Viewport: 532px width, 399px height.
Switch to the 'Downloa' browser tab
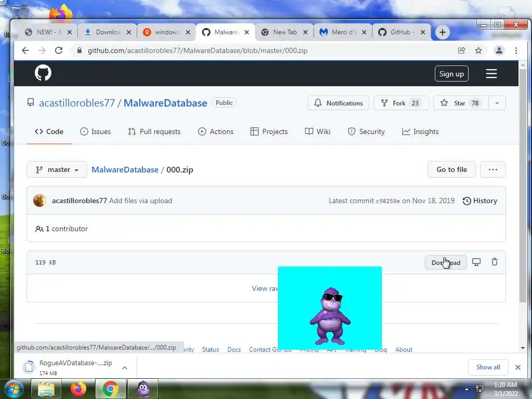108,32
